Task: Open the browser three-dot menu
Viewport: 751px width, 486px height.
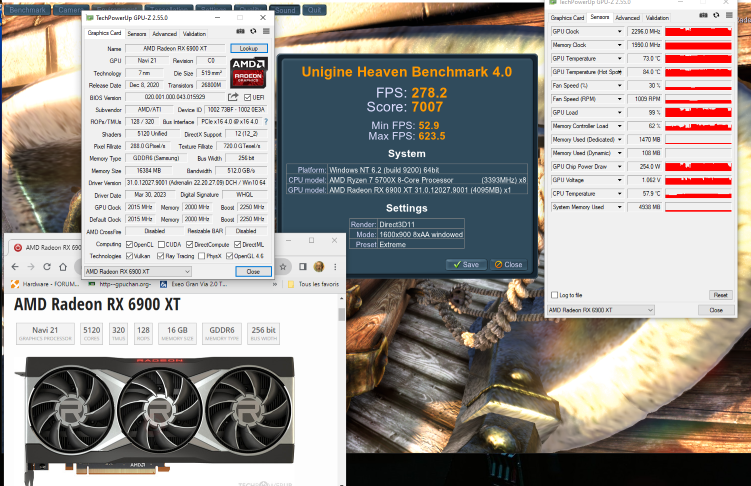Action: [335, 267]
